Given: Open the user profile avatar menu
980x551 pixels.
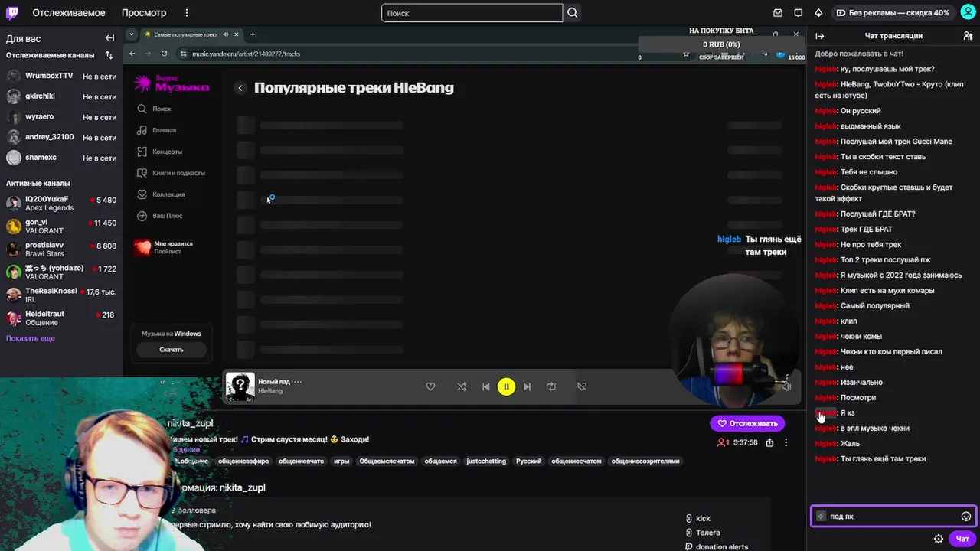Looking at the screenshot, I should click(x=968, y=13).
